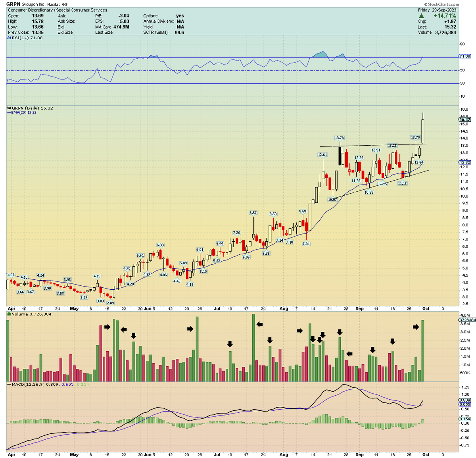This screenshot has height=458, width=476.
Task: Click the Mkt Cap value 474.9M
Action: pos(121,27)
